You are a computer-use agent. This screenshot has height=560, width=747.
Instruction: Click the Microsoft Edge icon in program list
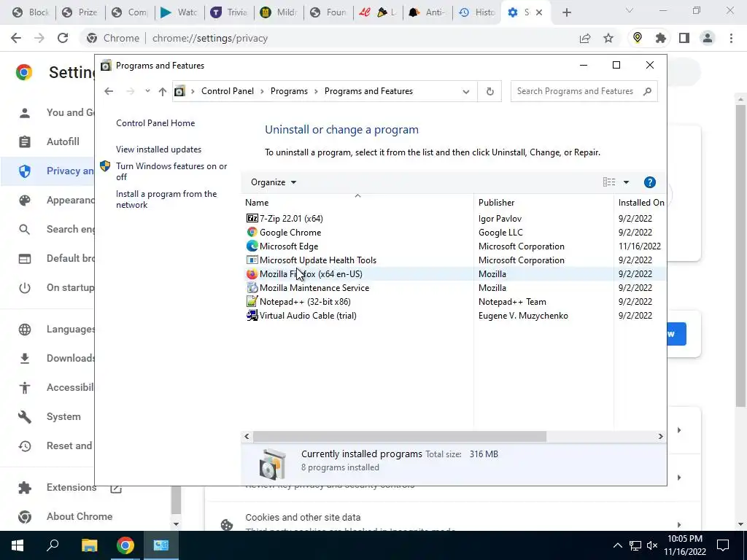[x=252, y=246]
